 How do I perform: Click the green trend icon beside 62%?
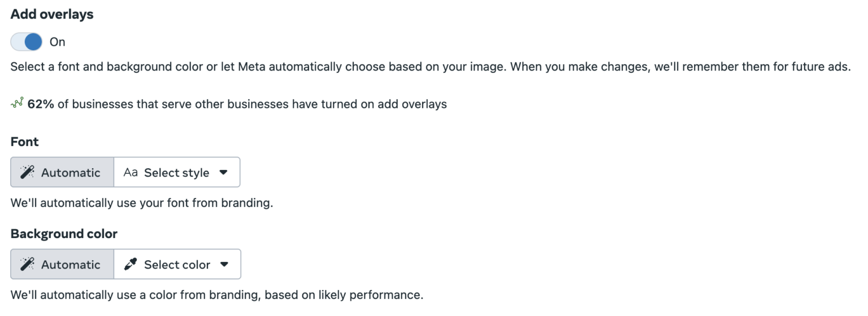pos(17,103)
